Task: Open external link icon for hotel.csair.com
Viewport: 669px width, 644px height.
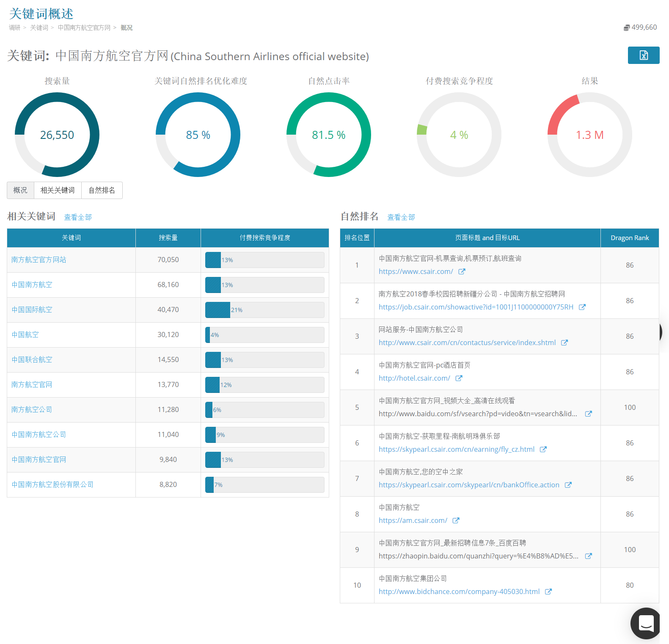Action: pos(459,378)
